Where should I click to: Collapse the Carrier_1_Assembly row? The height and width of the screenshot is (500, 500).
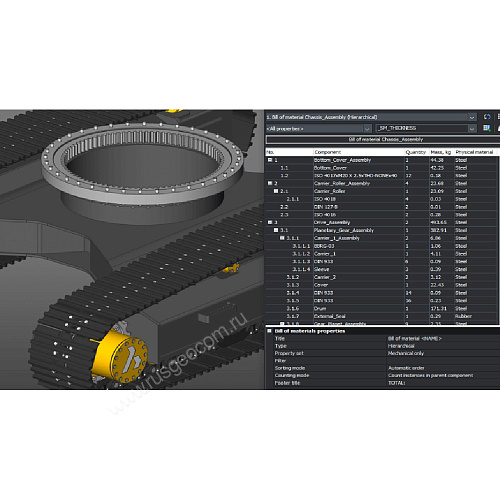(282, 238)
